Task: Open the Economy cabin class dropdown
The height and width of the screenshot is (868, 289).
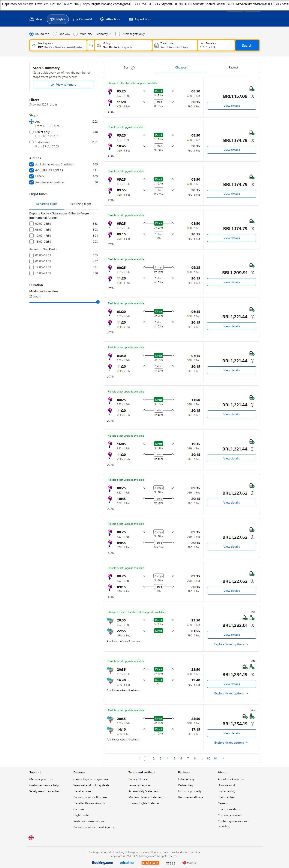Action: click(103, 34)
